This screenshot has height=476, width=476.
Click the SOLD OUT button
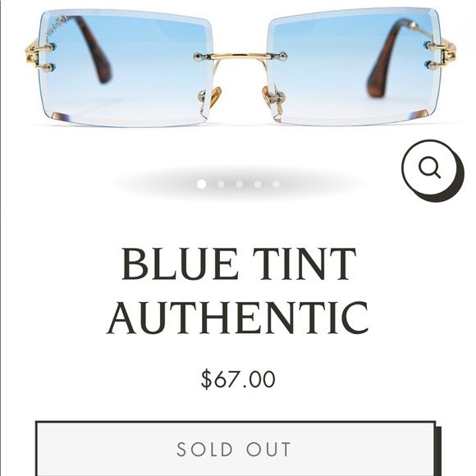tap(236, 449)
